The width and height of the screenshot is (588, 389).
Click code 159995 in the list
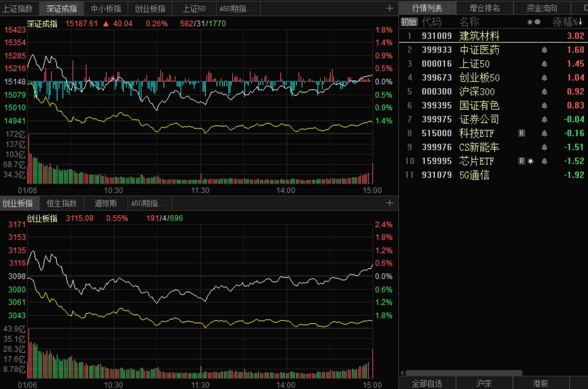click(437, 161)
